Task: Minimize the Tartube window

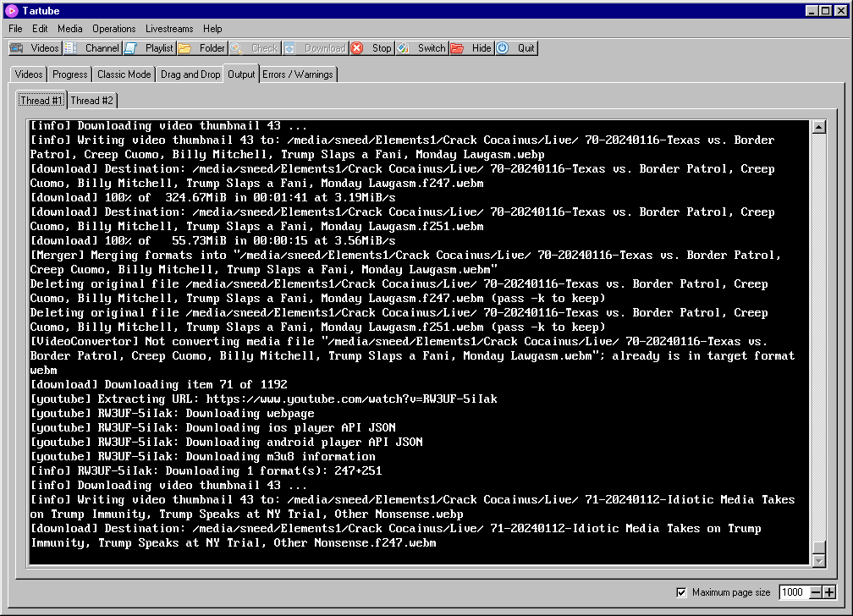Action: 812,10
